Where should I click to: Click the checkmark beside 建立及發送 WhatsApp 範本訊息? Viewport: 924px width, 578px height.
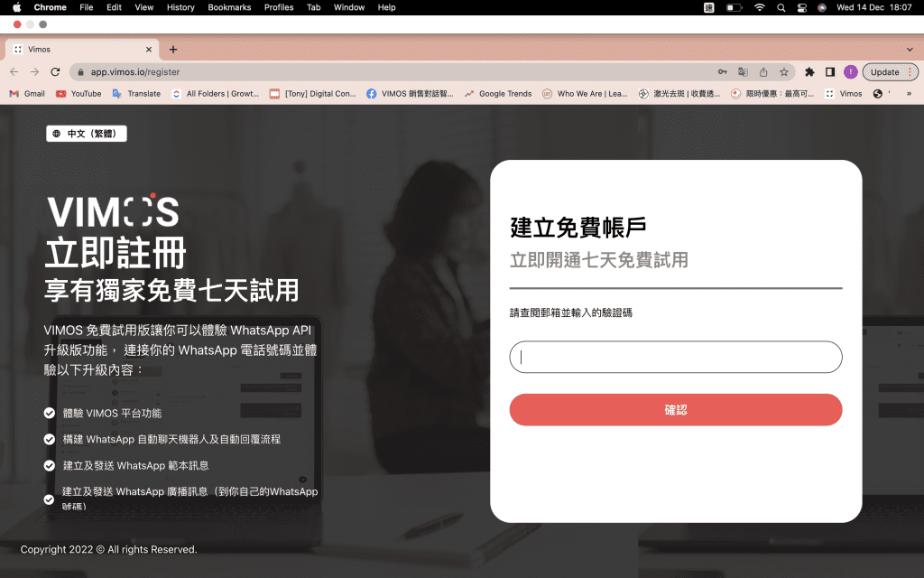[x=50, y=465]
